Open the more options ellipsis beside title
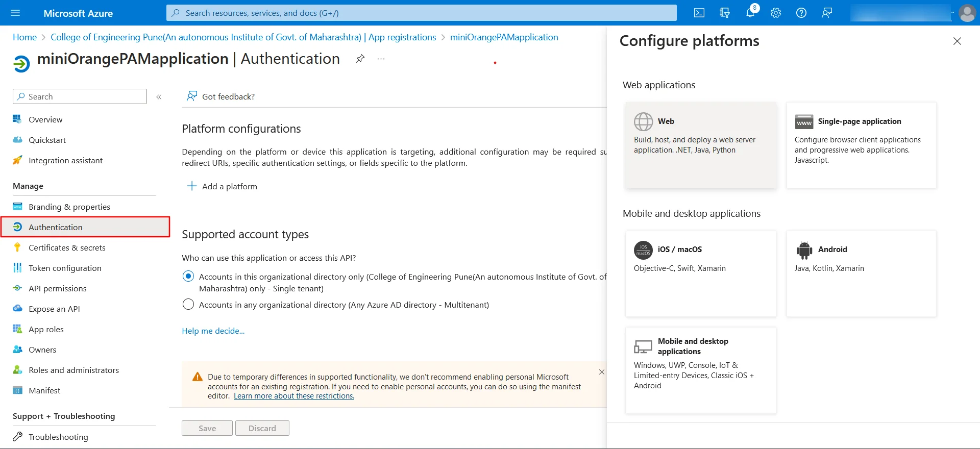Screen dimensions: 980x449 (x=381, y=59)
